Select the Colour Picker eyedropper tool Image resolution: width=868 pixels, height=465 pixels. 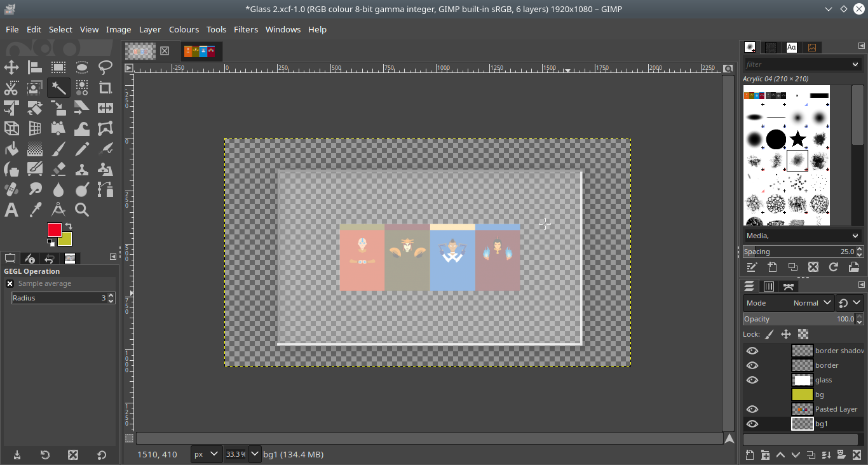pos(35,210)
